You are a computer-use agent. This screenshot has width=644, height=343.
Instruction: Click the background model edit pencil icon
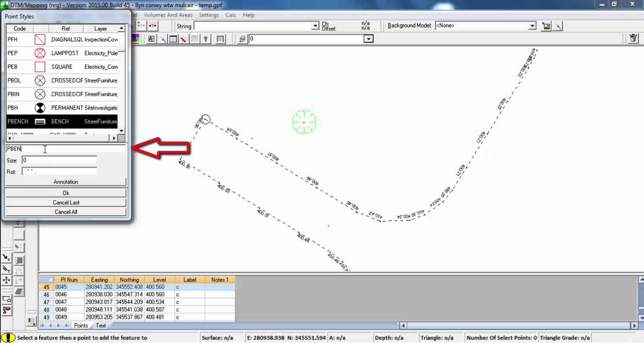pyautogui.click(x=557, y=26)
